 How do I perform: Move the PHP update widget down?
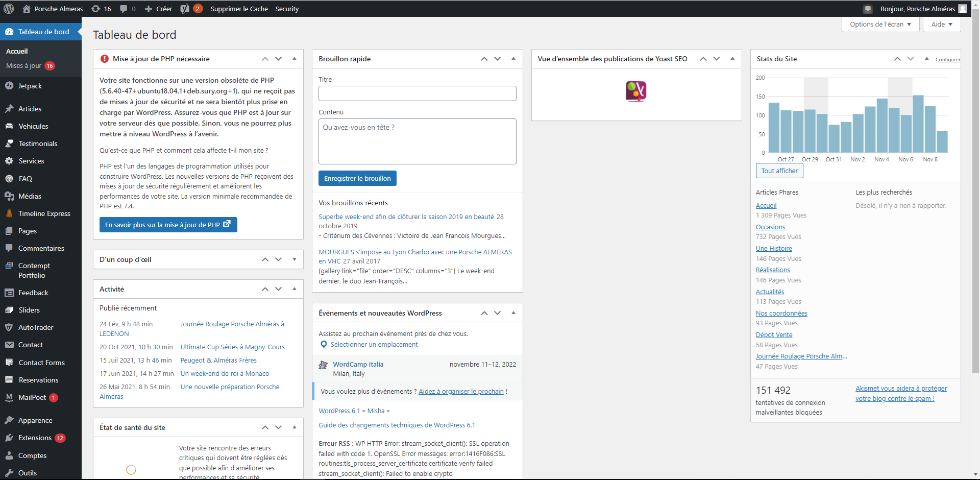pyautogui.click(x=279, y=59)
